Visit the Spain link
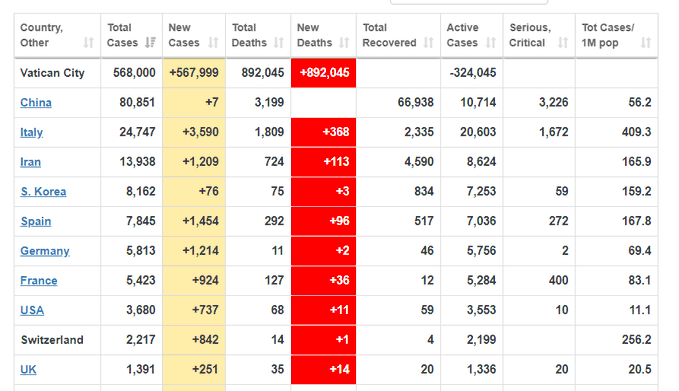 coord(36,221)
